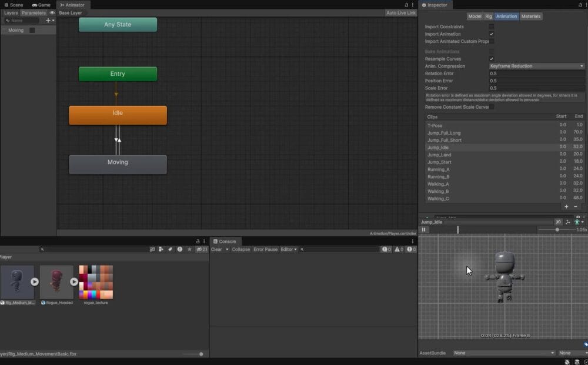Select the Walking_A clip
Image resolution: width=588 pixels, height=365 pixels.
coord(505,184)
